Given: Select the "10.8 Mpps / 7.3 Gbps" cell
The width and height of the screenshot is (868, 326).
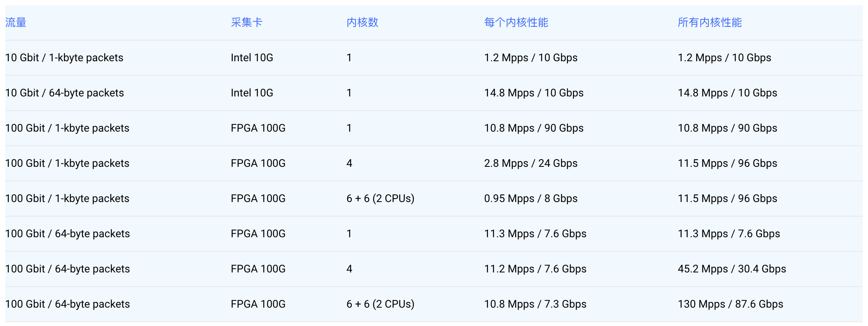Looking at the screenshot, I should 535,304.
